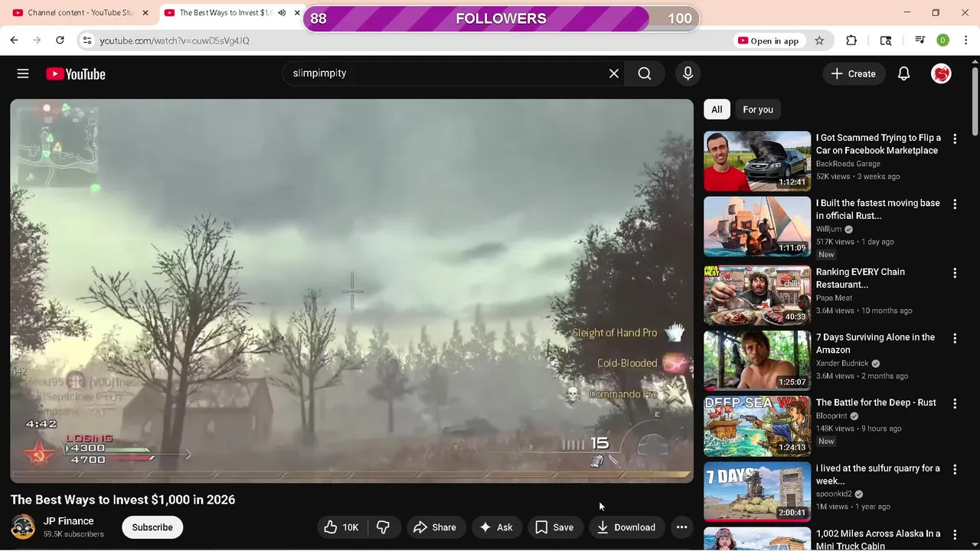This screenshot has width=980, height=551.
Task: Open options for 1,002 Miles Across Alaska video
Action: (x=954, y=534)
